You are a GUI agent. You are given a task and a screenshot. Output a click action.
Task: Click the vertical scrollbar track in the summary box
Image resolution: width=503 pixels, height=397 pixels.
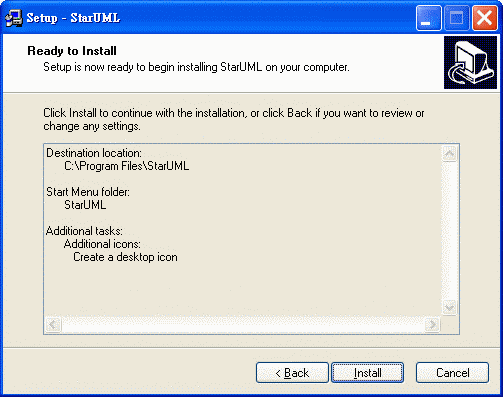click(449, 231)
